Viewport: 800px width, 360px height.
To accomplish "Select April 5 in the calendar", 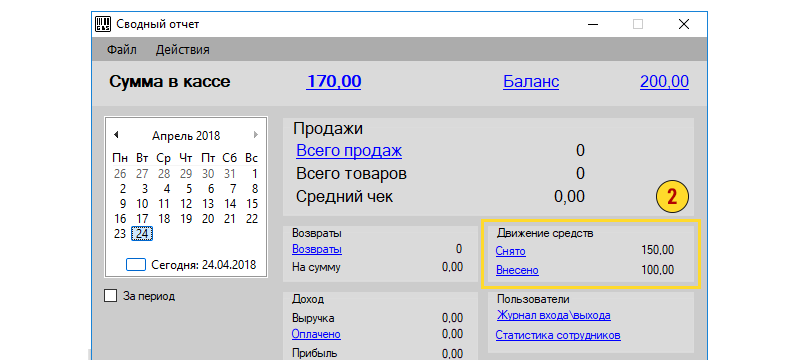I will (x=189, y=189).
